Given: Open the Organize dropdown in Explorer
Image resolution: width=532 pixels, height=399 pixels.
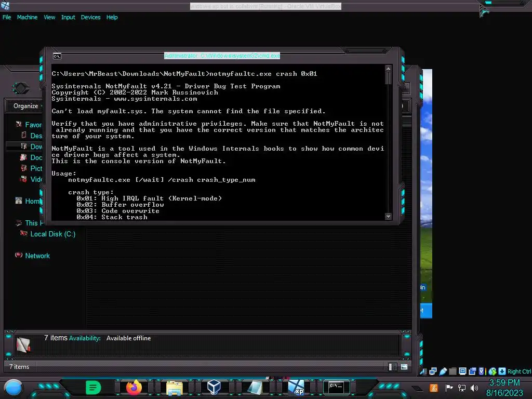Looking at the screenshot, I should pyautogui.click(x=27, y=106).
